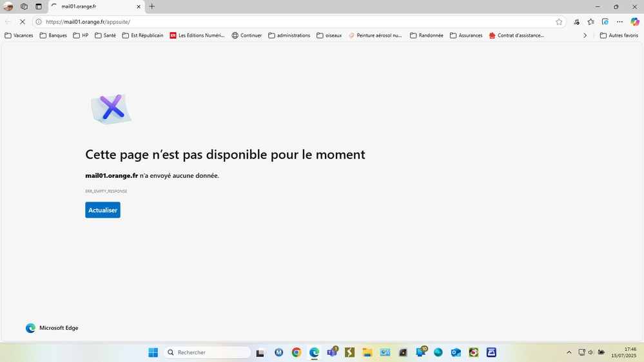Click the blue Actualiser button
This screenshot has height=362, width=644.
click(x=102, y=210)
